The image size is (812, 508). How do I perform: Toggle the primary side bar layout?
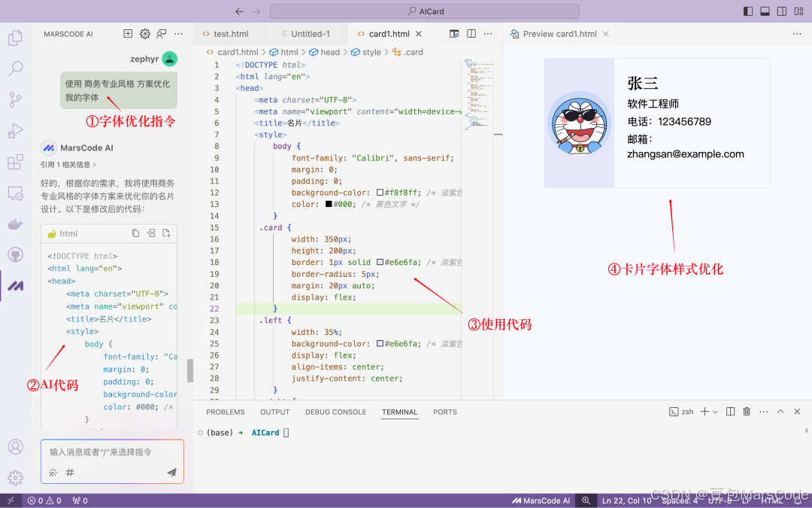pos(748,11)
